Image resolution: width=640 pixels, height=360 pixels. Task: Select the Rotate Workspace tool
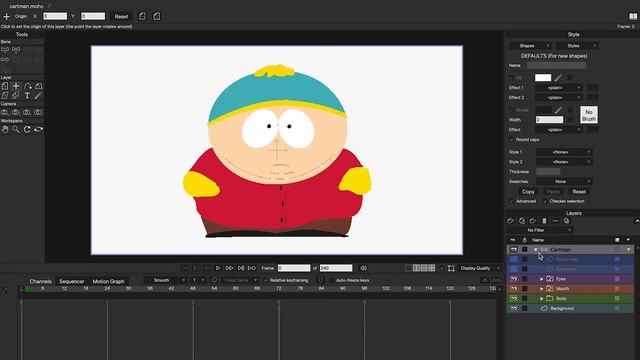pos(27,129)
